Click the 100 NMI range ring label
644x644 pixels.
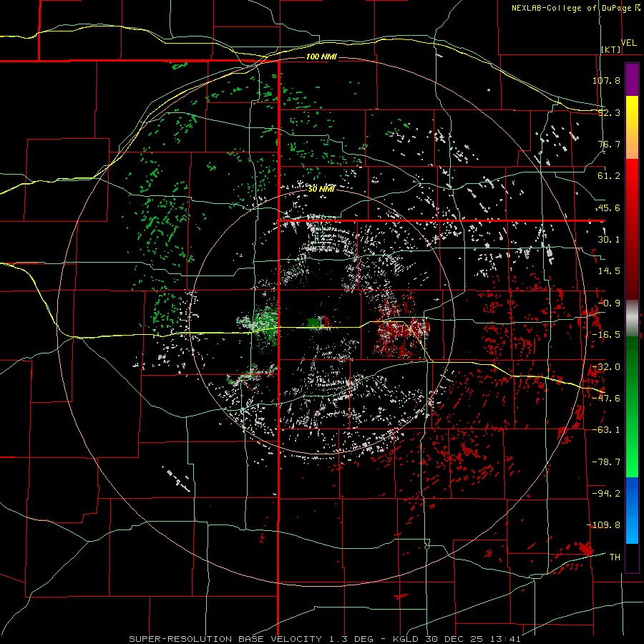(x=321, y=57)
